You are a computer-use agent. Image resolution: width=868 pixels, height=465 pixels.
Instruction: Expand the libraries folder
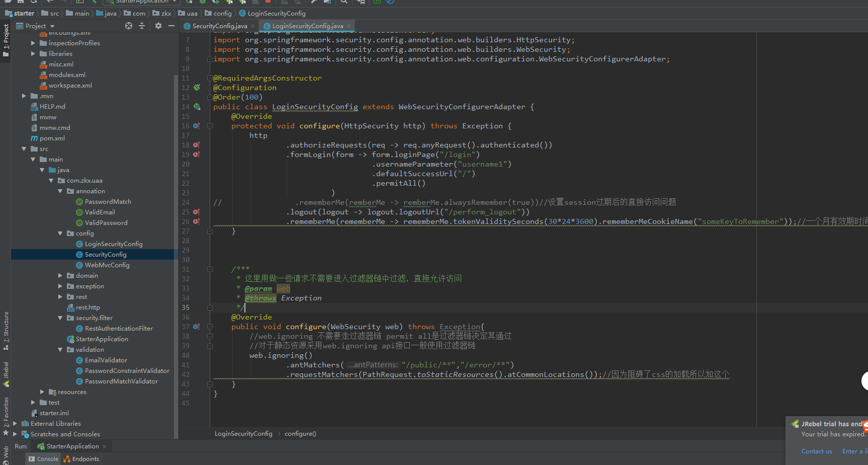pyautogui.click(x=33, y=54)
